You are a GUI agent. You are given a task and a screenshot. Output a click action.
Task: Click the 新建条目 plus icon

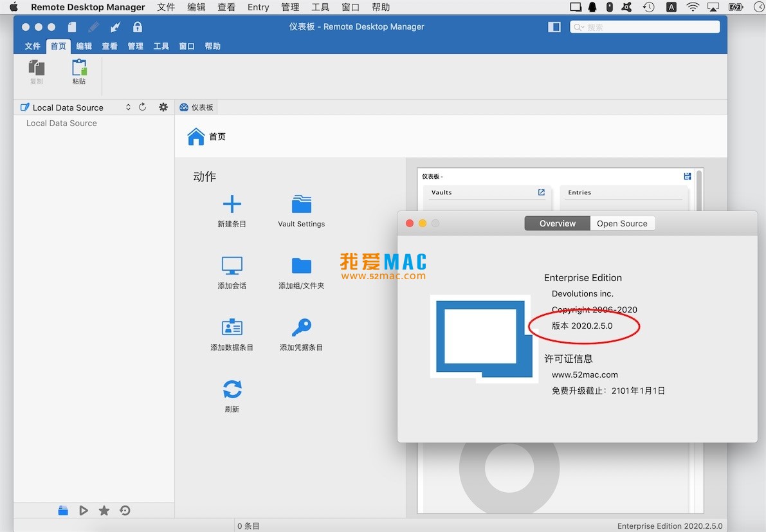click(x=232, y=205)
